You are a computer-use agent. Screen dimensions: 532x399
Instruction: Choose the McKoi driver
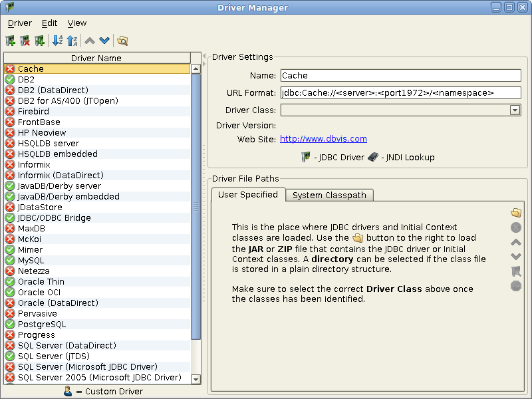pos(97,239)
